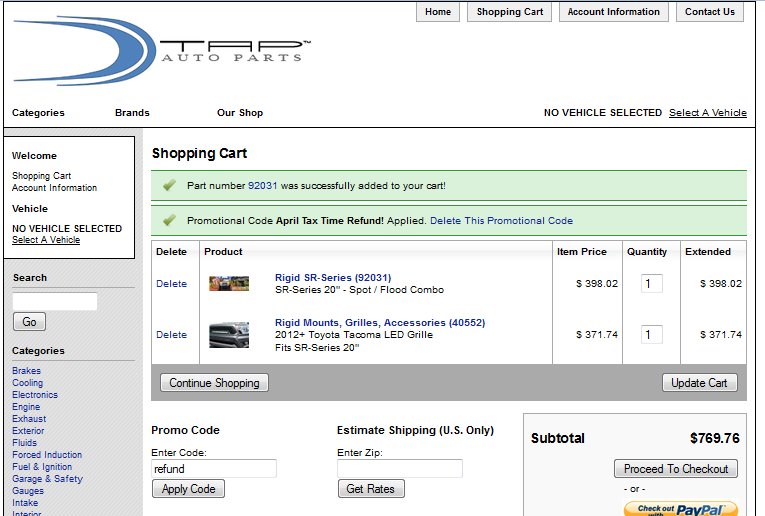Click the $ 371.74 extended price

721,335
